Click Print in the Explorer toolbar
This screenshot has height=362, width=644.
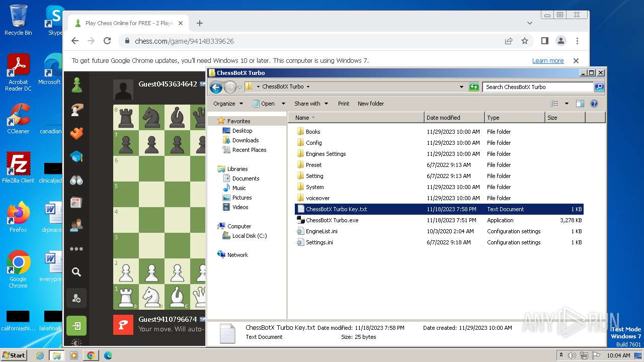tap(344, 104)
